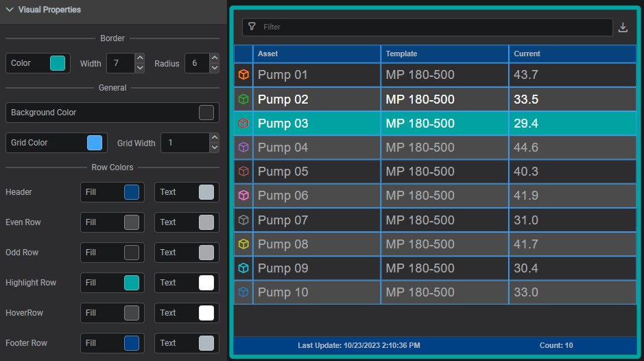Click the download export icon
The image size is (644, 361).
click(623, 27)
